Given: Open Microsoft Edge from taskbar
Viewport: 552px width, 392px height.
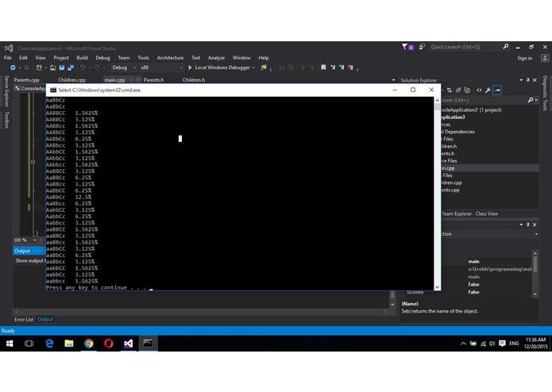Looking at the screenshot, I should point(49,344).
